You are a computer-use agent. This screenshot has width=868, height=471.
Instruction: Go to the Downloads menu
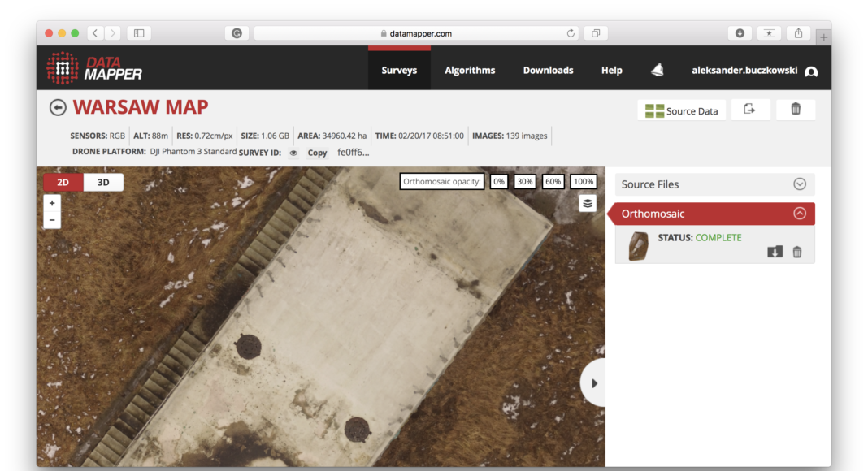[x=548, y=71]
